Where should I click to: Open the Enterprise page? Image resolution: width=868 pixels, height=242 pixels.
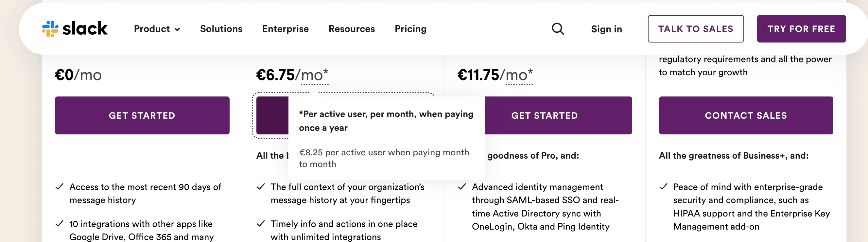coord(286,29)
